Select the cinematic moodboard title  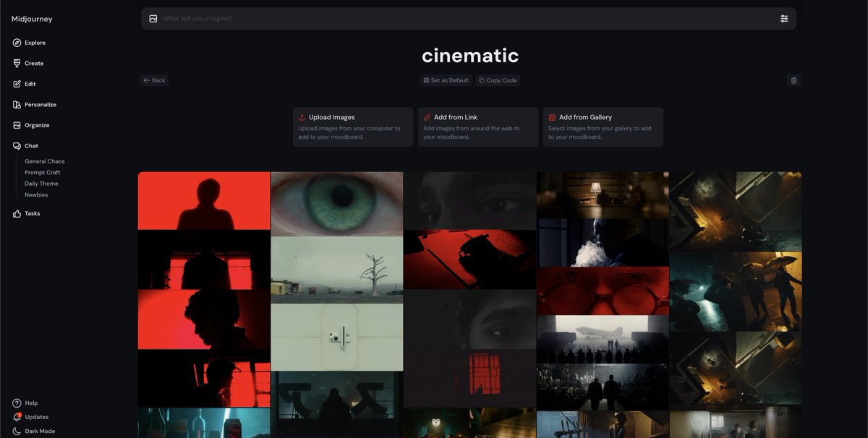click(470, 55)
